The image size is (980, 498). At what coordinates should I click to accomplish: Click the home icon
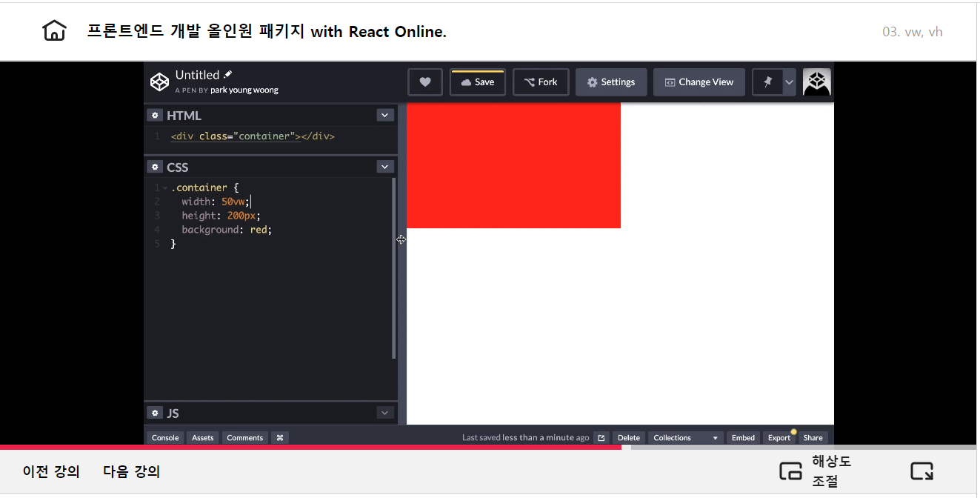(54, 31)
